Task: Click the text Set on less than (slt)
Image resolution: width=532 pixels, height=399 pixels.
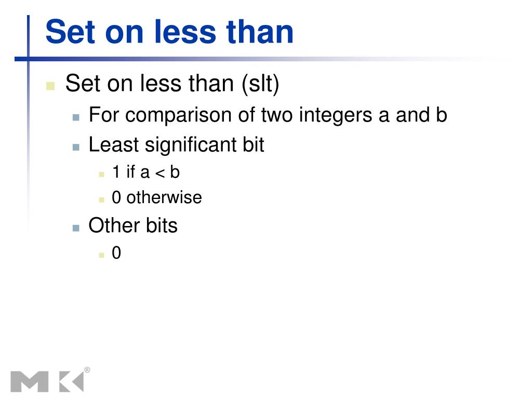Action: (172, 83)
